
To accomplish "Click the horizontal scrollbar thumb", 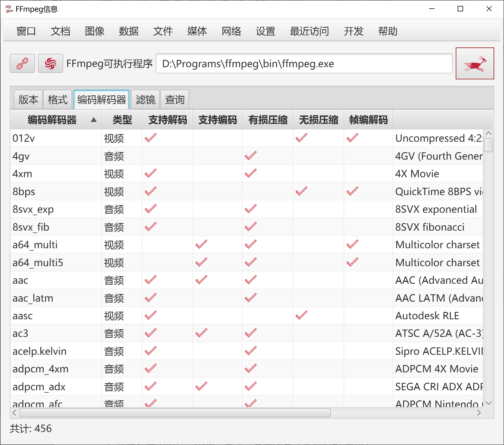I will (x=175, y=413).
